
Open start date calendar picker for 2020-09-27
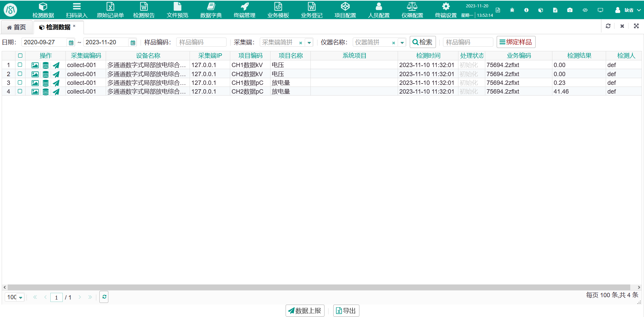point(71,42)
